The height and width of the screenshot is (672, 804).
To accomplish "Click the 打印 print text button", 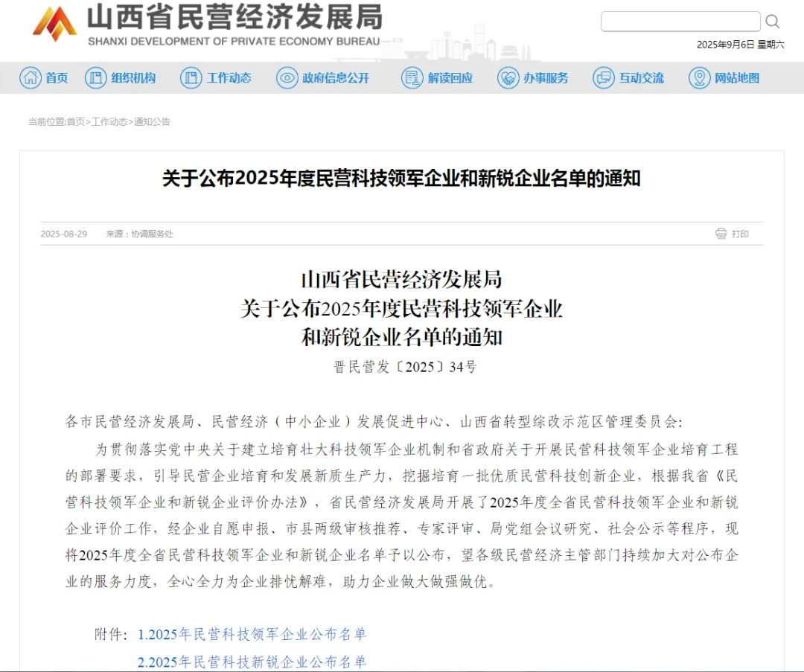I will [x=740, y=234].
